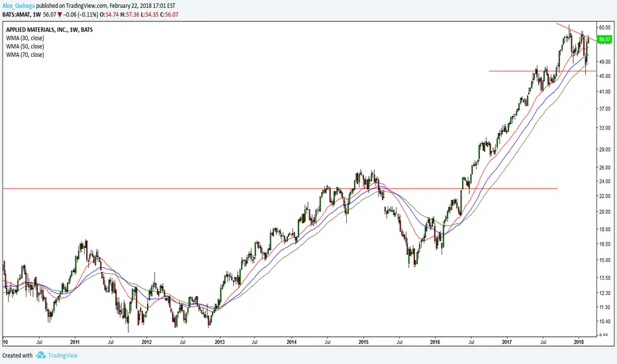Click the 60.00 price axis label

tap(604, 28)
